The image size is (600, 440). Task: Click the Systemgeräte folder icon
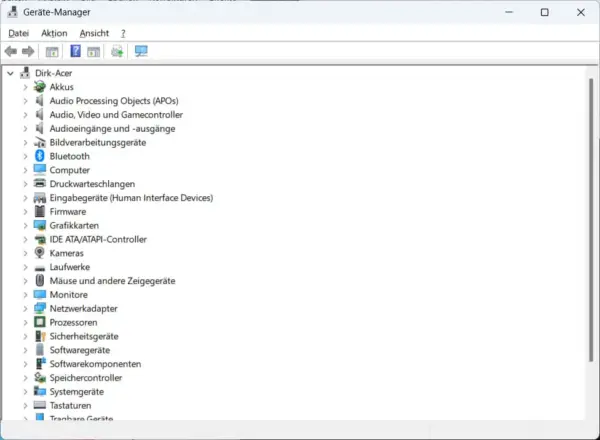[x=39, y=391]
